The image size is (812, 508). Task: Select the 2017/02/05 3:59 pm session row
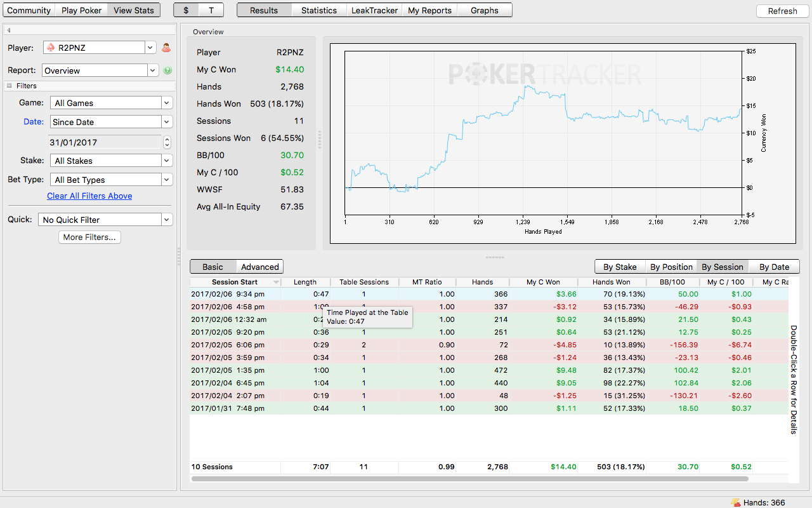point(489,358)
